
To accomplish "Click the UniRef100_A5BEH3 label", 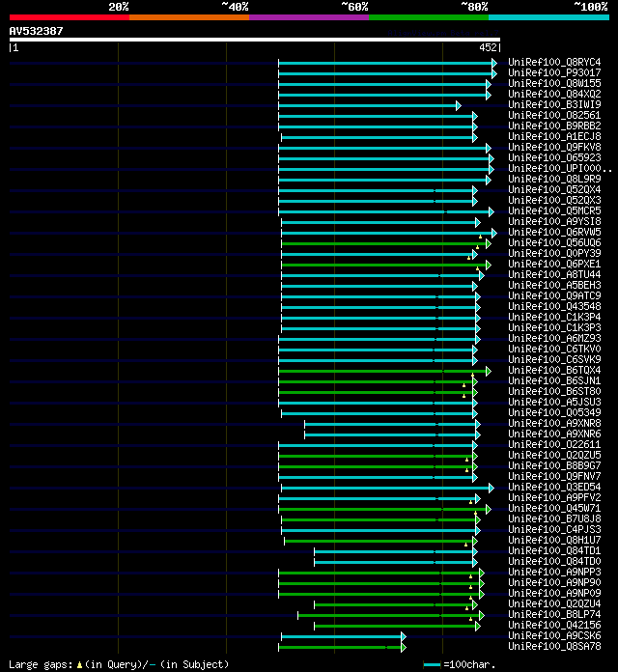I will [554, 286].
